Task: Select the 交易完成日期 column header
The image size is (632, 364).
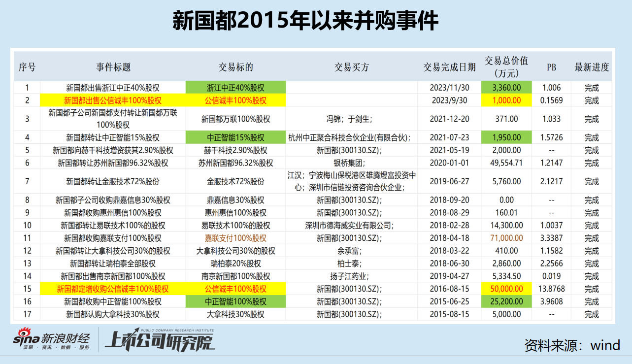Action: (x=449, y=67)
